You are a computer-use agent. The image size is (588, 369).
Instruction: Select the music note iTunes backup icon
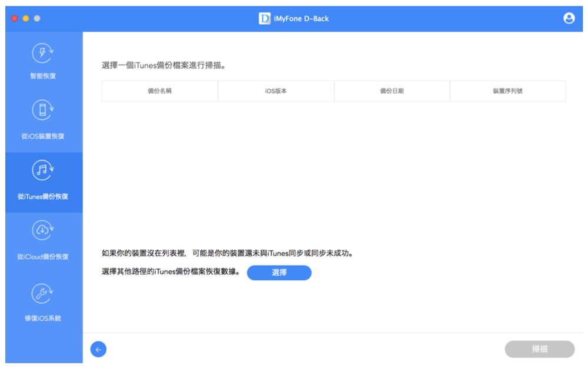pyautogui.click(x=43, y=170)
